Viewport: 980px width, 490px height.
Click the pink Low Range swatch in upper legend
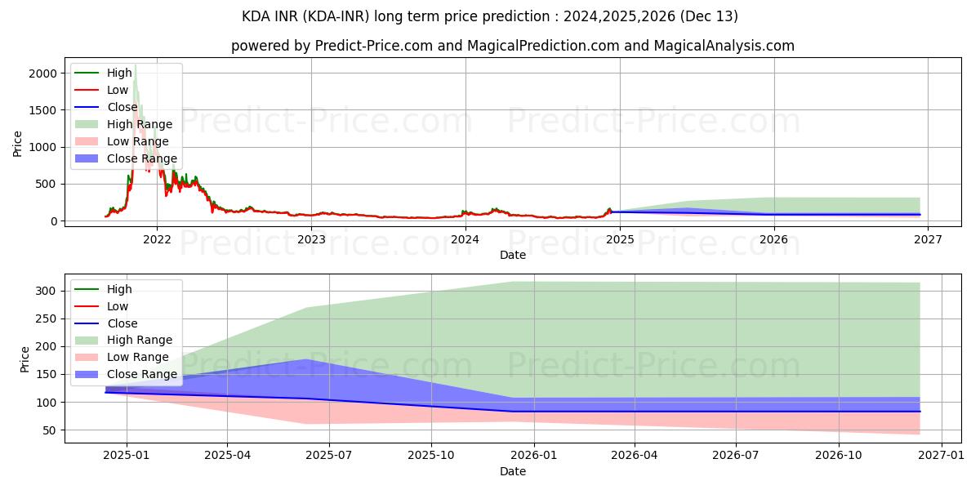pos(87,141)
